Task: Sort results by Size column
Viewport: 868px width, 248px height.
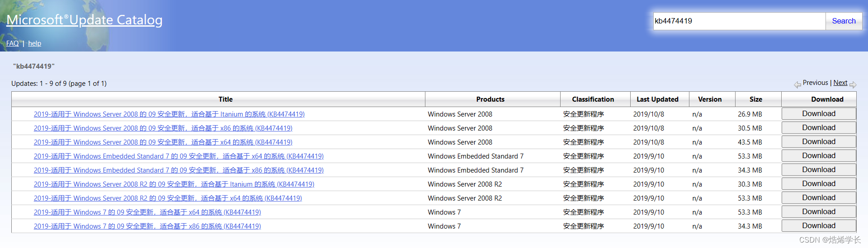Action: pyautogui.click(x=756, y=99)
